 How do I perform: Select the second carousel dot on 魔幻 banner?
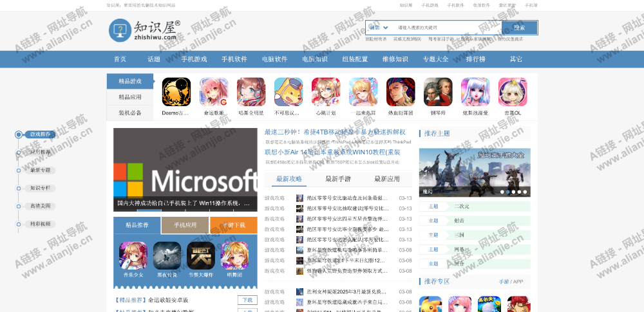coord(508,192)
